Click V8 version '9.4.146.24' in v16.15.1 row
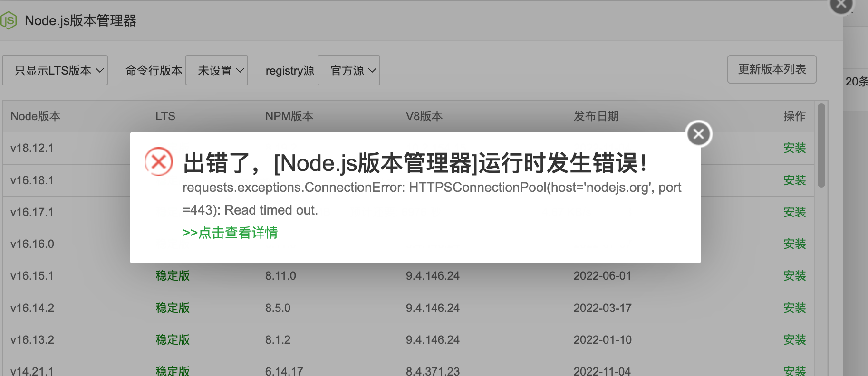Viewport: 868px width, 376px height. 433,276
